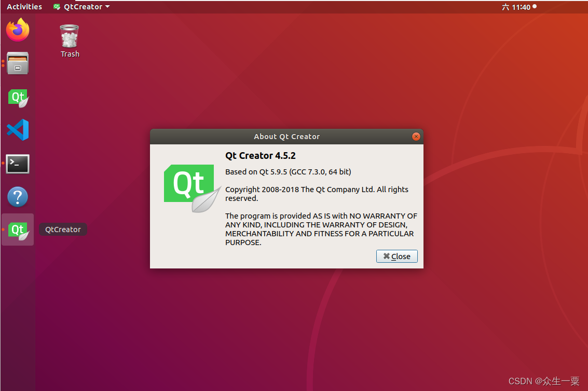
Task: Launch the Files manager dock icon
Action: (18, 63)
